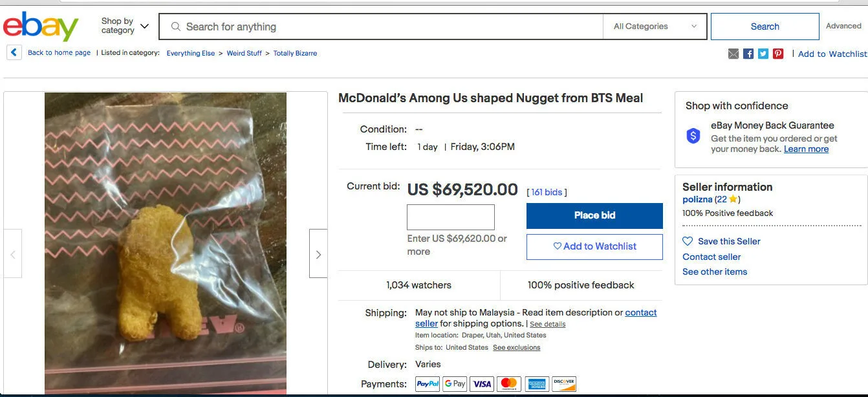Click the bid amount input box
The height and width of the screenshot is (397, 868).
pos(450,217)
